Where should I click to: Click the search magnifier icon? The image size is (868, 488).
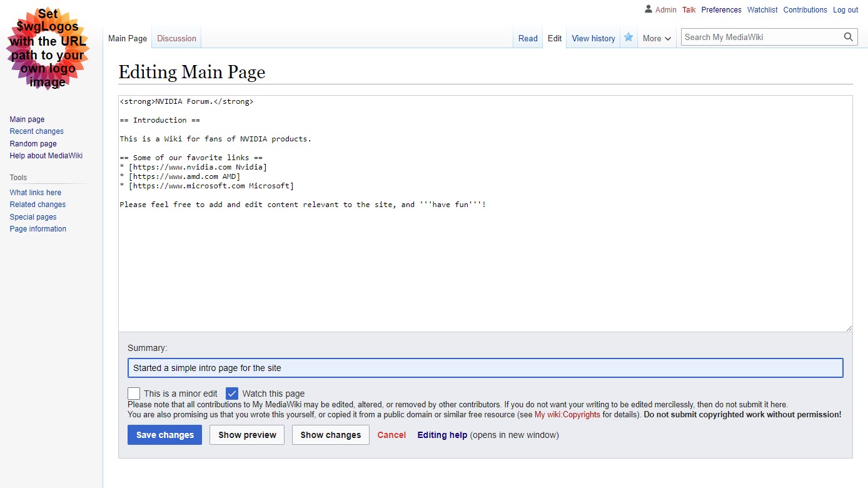(849, 37)
